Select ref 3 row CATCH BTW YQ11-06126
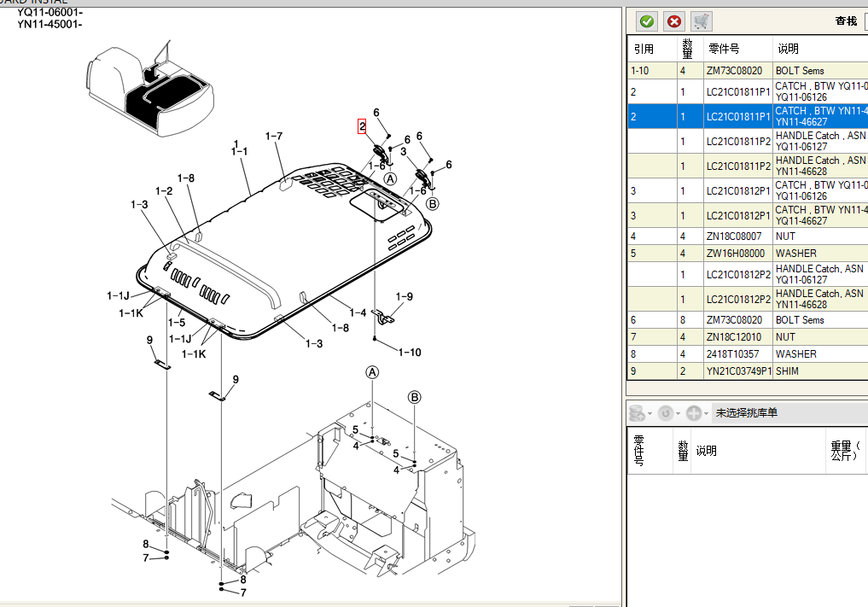Screen dimensions: 868x607 (x=748, y=190)
